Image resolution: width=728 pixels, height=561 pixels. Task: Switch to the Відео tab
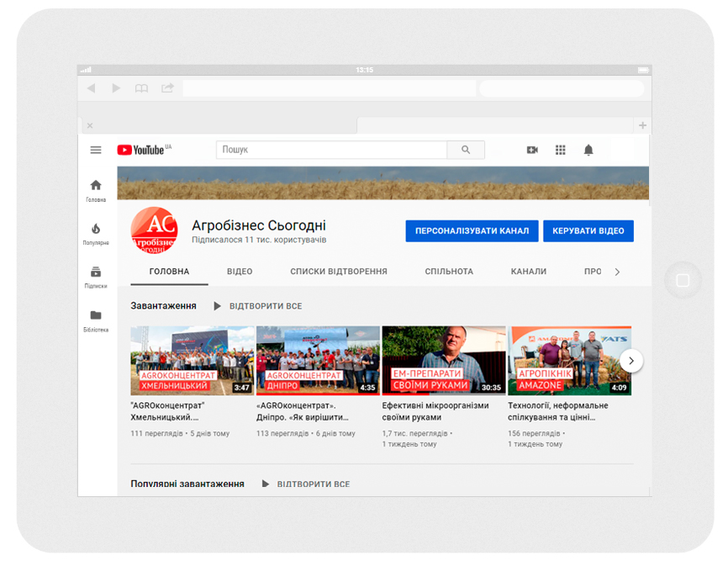240,272
